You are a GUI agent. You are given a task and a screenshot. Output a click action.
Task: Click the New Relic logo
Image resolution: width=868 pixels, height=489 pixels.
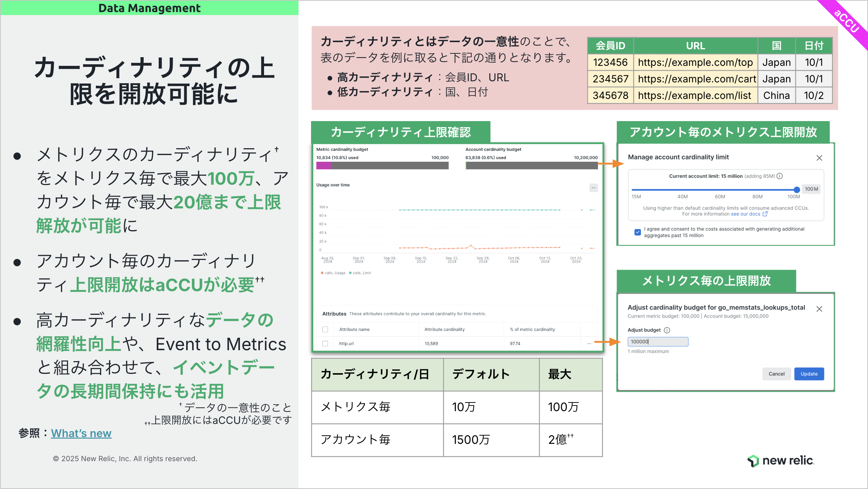point(781,460)
